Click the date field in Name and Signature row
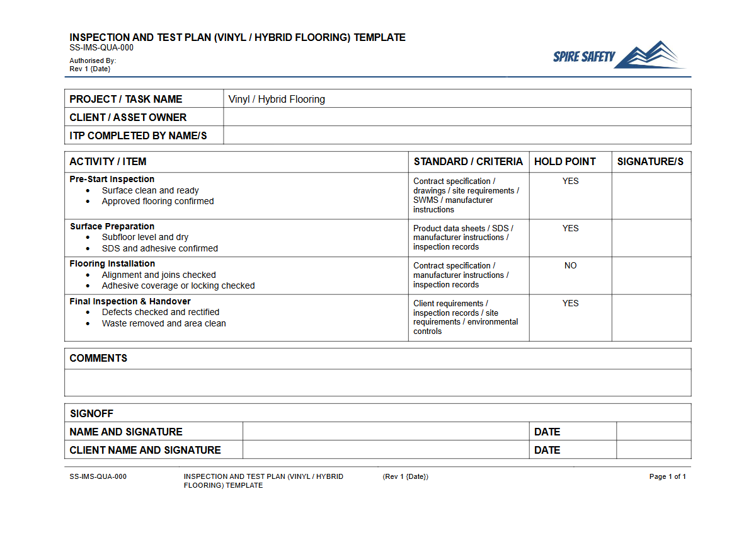 [653, 432]
